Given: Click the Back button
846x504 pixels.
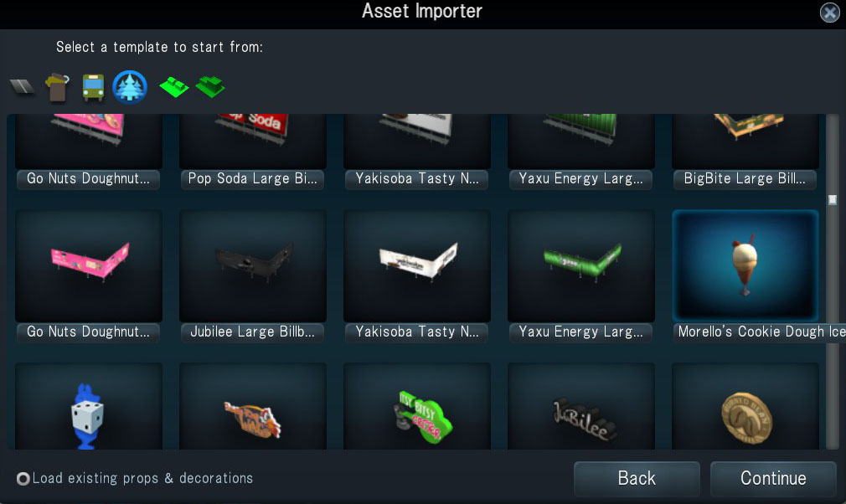Looking at the screenshot, I should (637, 478).
